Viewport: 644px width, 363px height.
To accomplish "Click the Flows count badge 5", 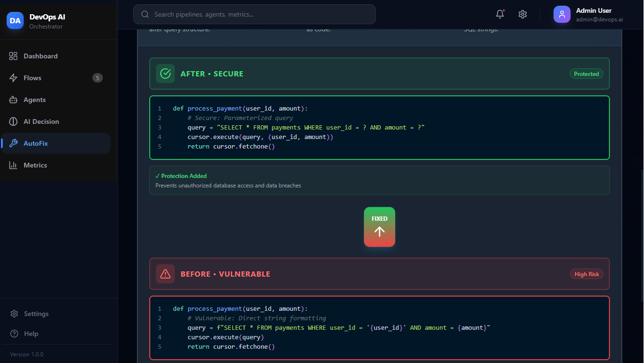I will [98, 78].
